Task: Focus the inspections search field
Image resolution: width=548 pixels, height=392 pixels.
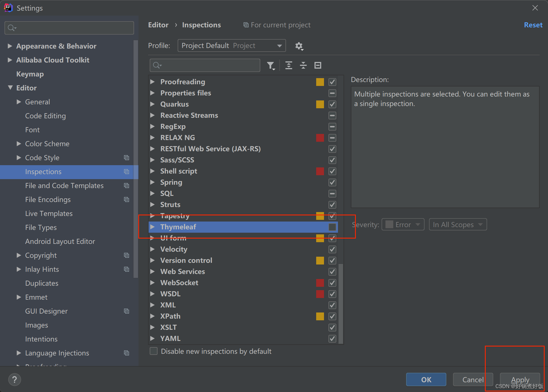Action: [209, 65]
